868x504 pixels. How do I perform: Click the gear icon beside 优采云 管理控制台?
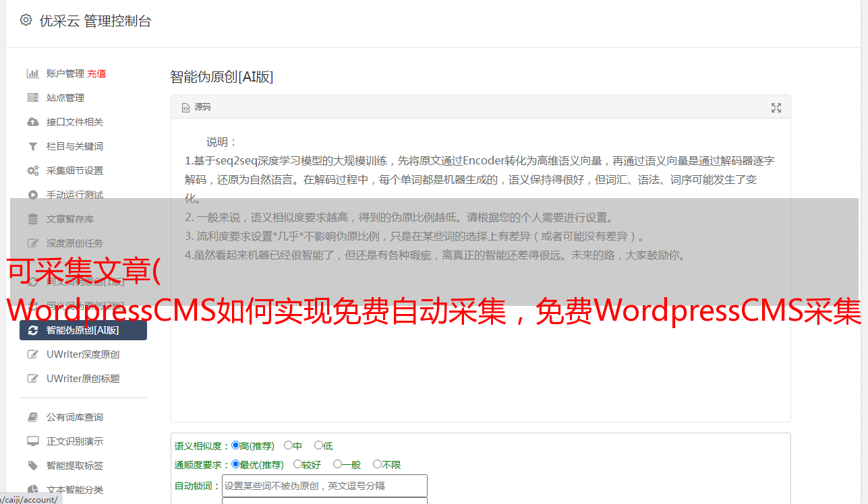coord(26,20)
